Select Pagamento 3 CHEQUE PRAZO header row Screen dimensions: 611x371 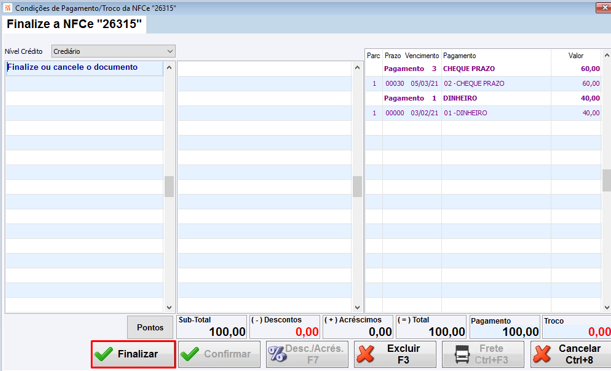click(x=483, y=69)
